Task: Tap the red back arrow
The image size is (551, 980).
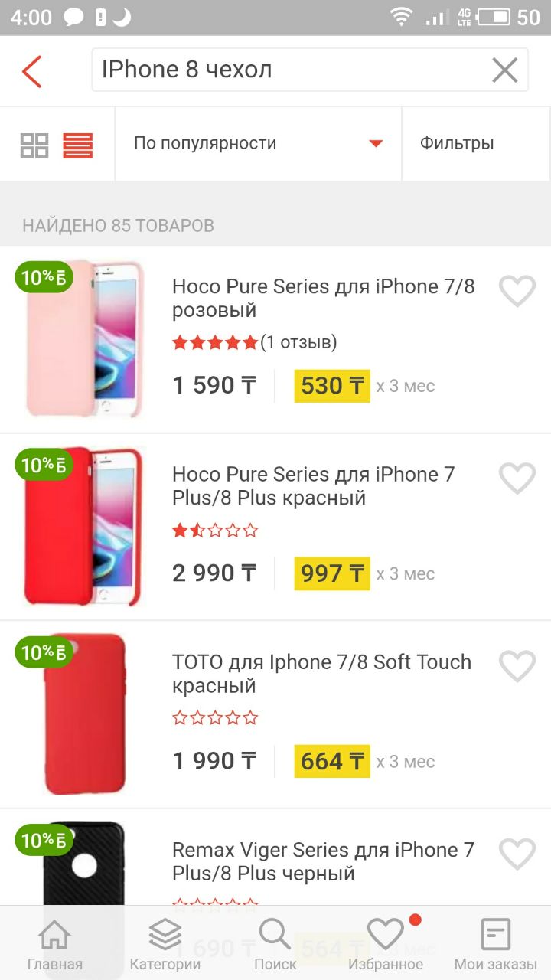Action: coord(31,71)
